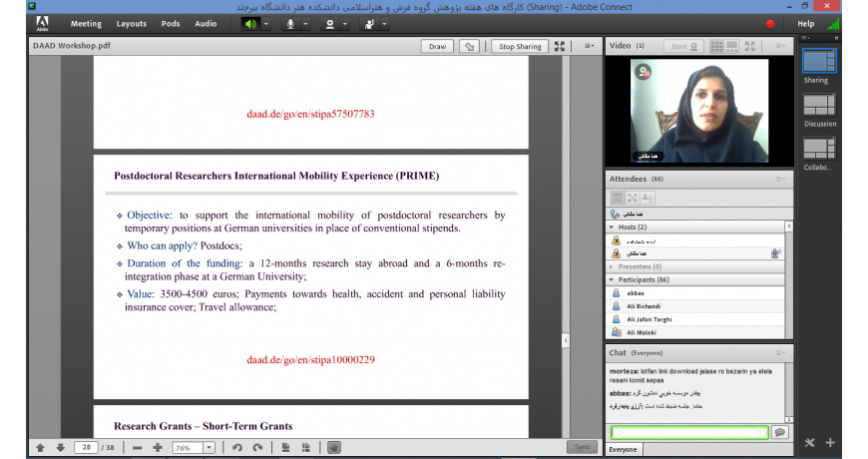
Task: Maximize the Video pod
Action: point(750,47)
